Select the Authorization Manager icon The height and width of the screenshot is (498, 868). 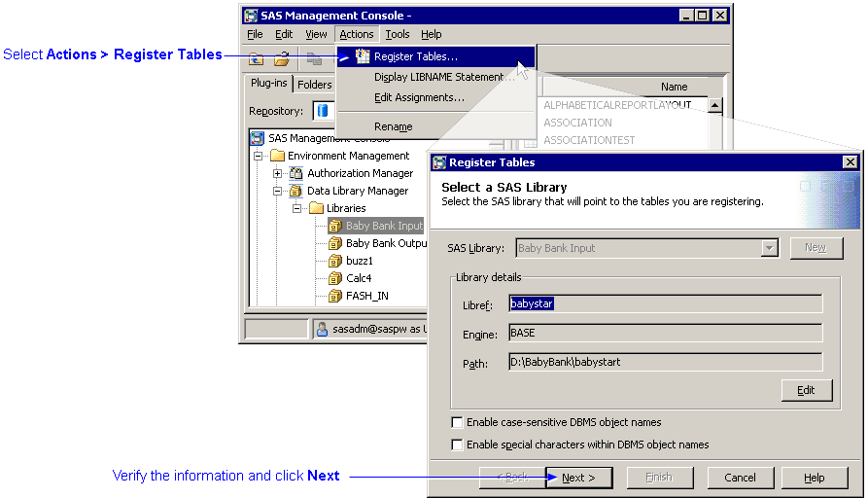tap(296, 173)
